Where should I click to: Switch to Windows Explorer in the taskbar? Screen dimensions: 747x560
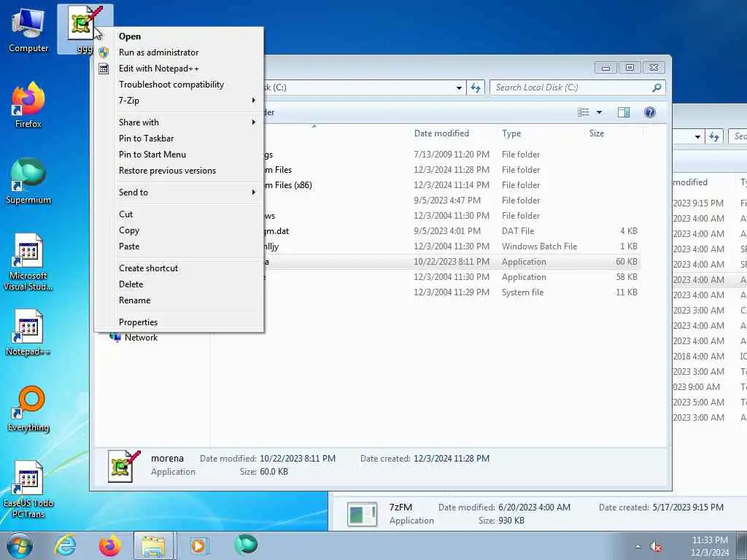[x=154, y=545]
